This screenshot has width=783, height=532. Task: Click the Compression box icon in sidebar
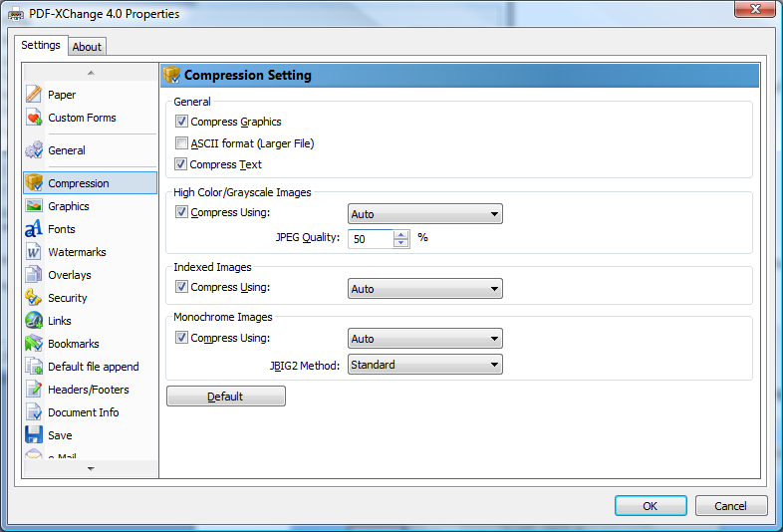click(34, 182)
